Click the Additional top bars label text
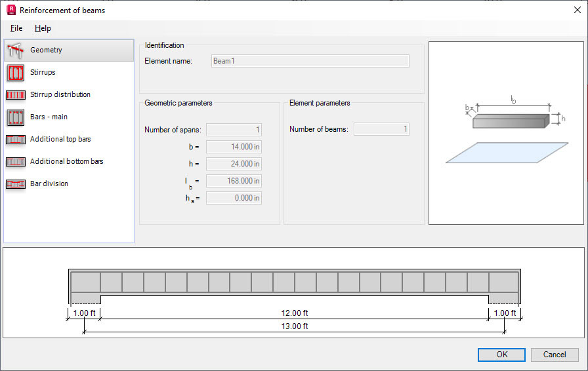 coord(60,139)
